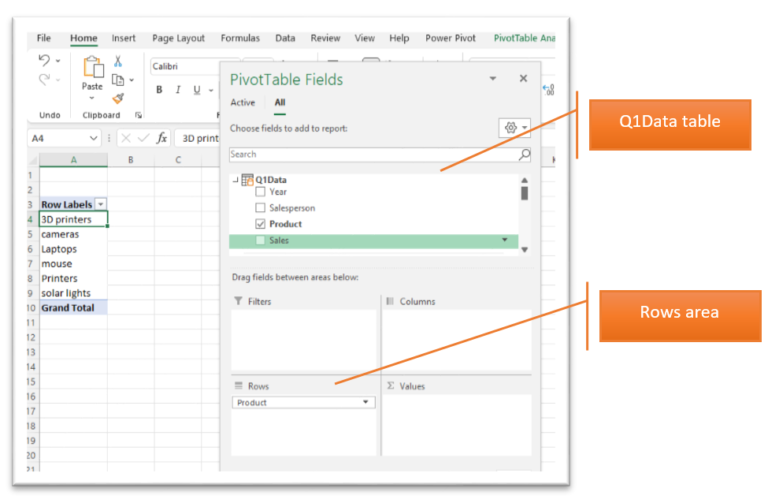Image resolution: width=768 pixels, height=499 pixels.
Task: Check the Salesperson field checkbox
Action: [260, 208]
